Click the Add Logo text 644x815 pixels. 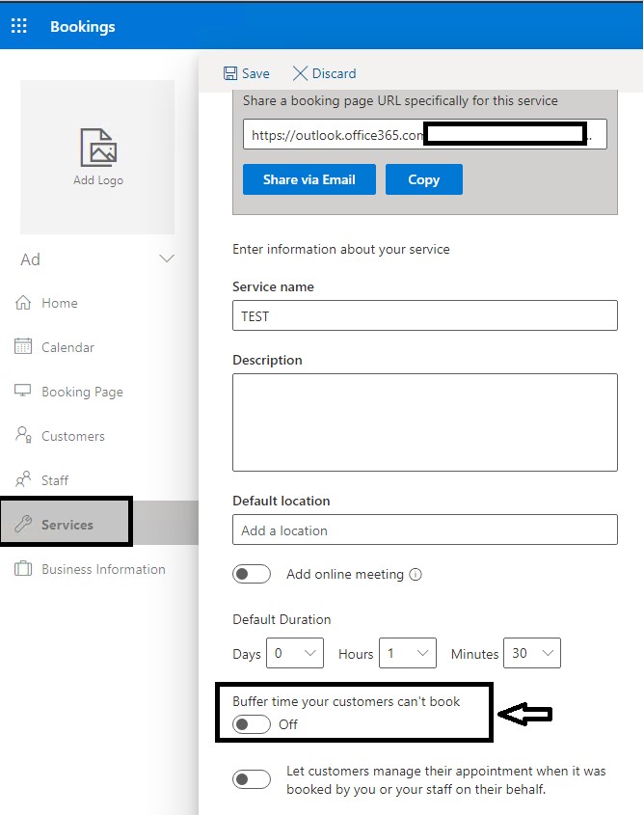[98, 179]
